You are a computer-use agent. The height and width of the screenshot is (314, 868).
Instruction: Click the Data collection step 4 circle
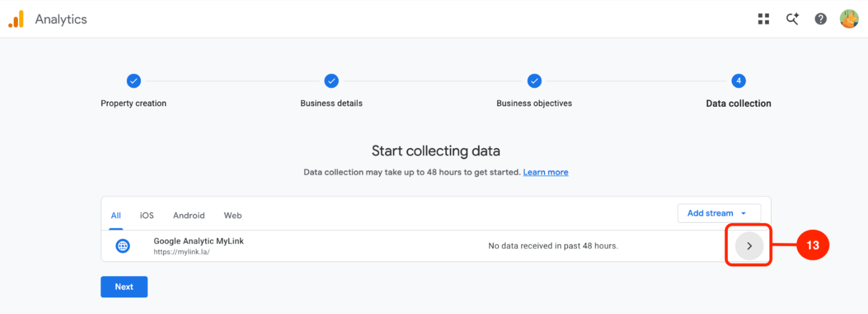point(738,81)
